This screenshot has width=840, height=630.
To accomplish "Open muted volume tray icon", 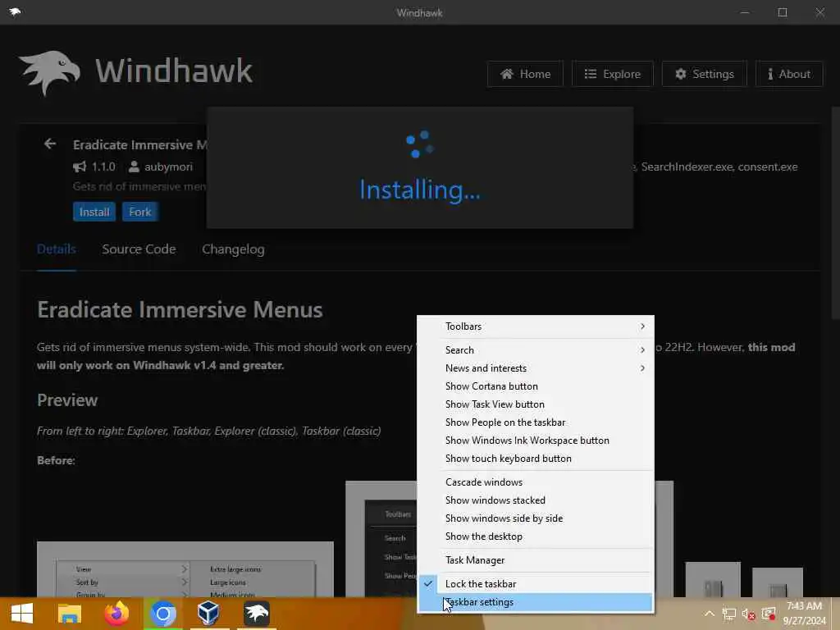I will (748, 614).
